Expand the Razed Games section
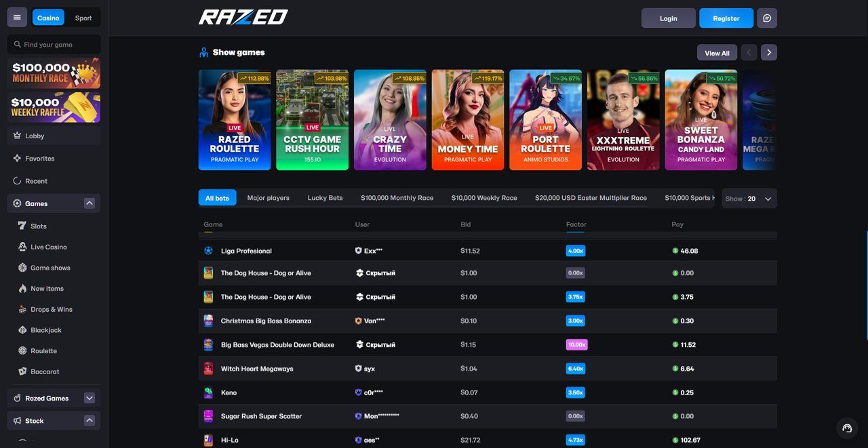This screenshot has height=448, width=868. pos(89,399)
